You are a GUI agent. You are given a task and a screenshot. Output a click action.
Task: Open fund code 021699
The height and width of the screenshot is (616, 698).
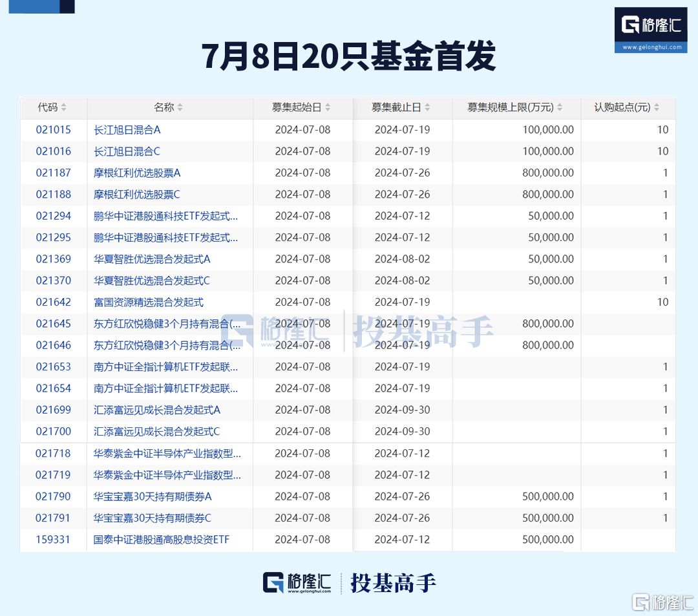click(54, 410)
